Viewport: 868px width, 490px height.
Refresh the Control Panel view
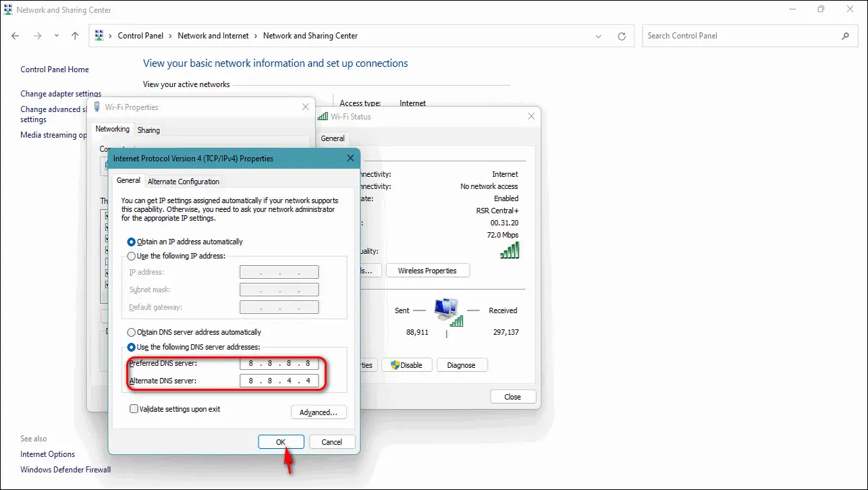622,36
